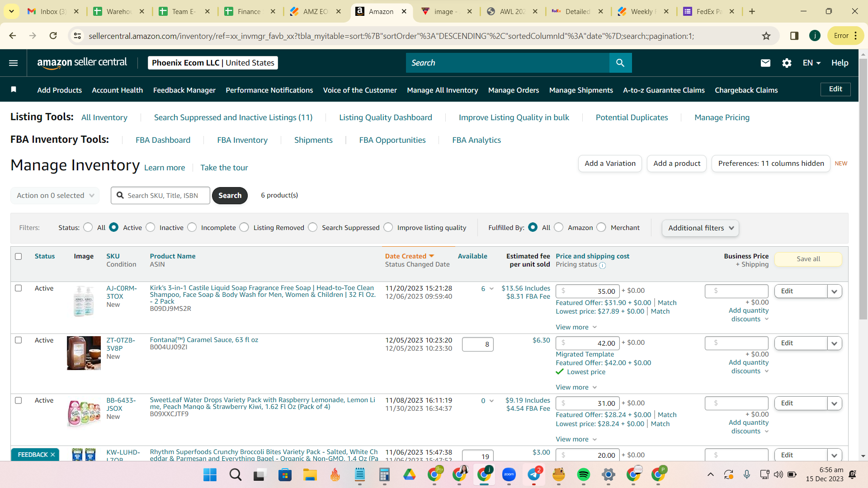Screen dimensions: 868x488
Task: Open the Action on 0 selected dropdown
Action: pos(55,195)
